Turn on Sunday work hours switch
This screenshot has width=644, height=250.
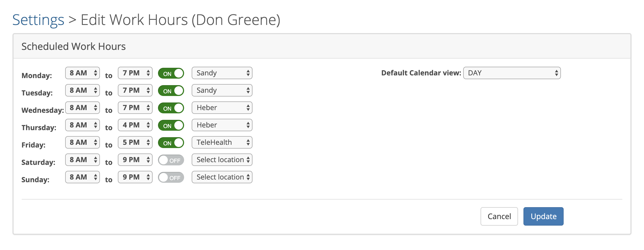click(x=171, y=177)
